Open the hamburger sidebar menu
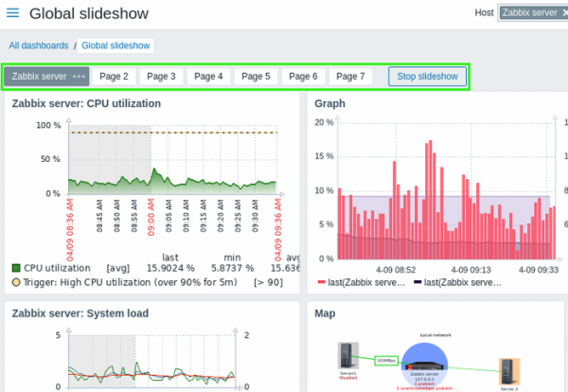568x392 pixels. [11, 13]
